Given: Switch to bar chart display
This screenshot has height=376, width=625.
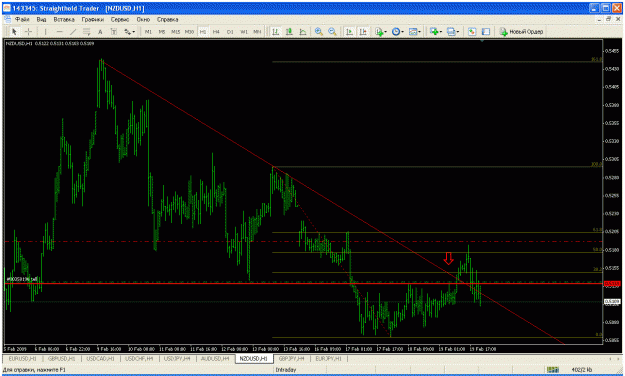Looking at the screenshot, I should [275, 31].
